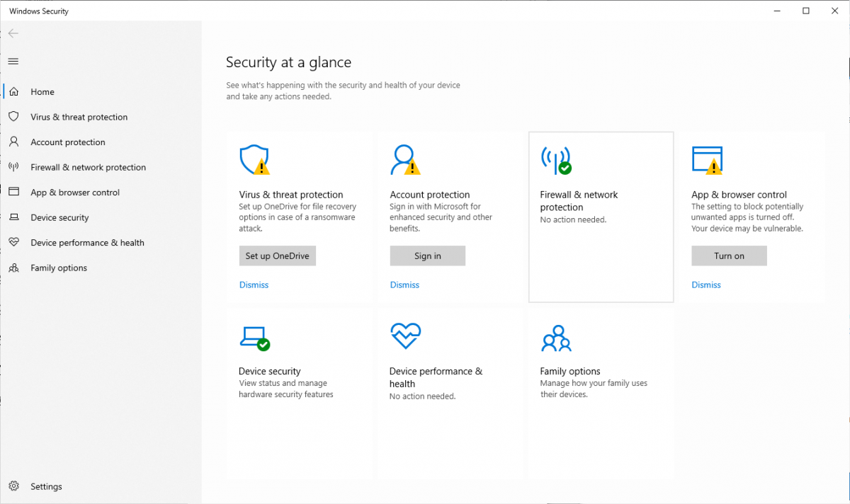Click the laptop icon for Device security sidebar
The width and height of the screenshot is (850, 504).
pyautogui.click(x=13, y=217)
